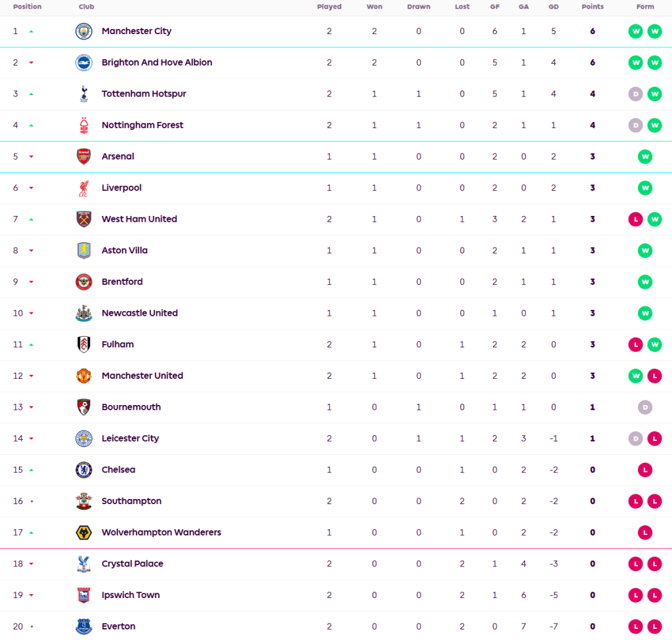The width and height of the screenshot is (672, 640).
Task: Open the Leicester City club link
Action: click(130, 438)
